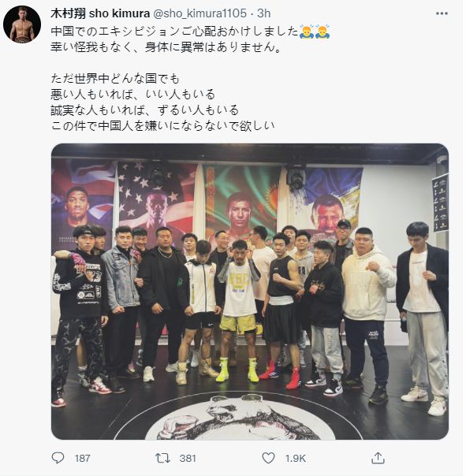Open the 3h timestamp link
This screenshot has width=466, height=476.
(263, 13)
